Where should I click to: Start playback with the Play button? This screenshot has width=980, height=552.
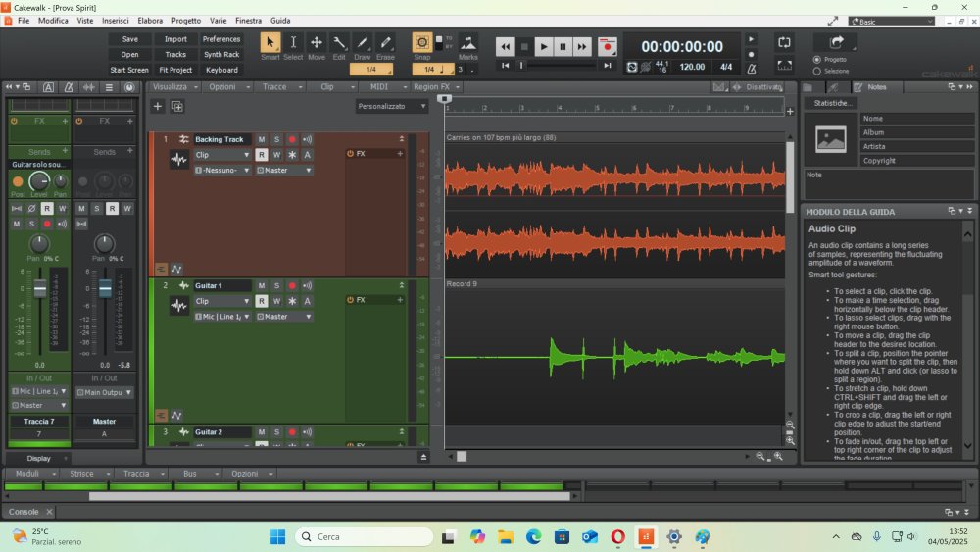[x=543, y=46]
